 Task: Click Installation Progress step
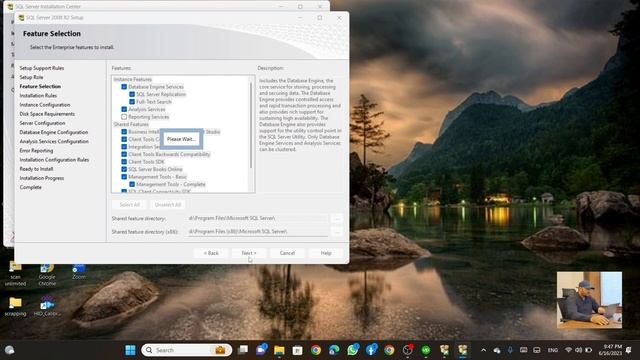(x=42, y=178)
